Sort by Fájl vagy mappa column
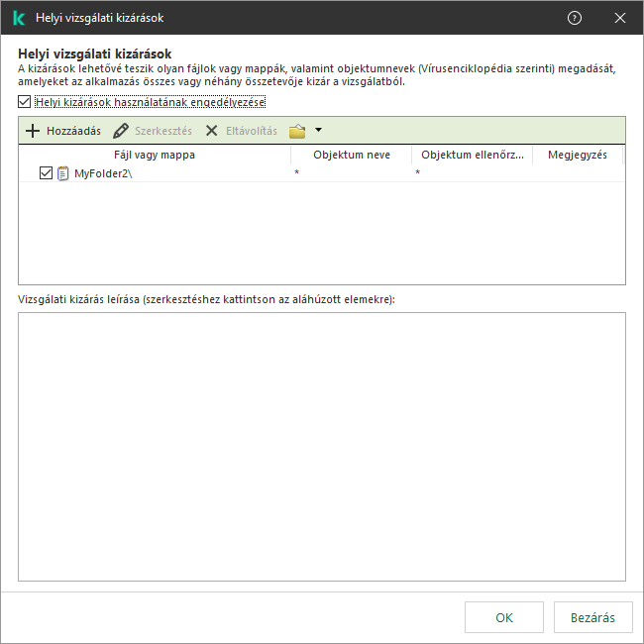Viewport: 644px width, 644px height. tap(155, 155)
